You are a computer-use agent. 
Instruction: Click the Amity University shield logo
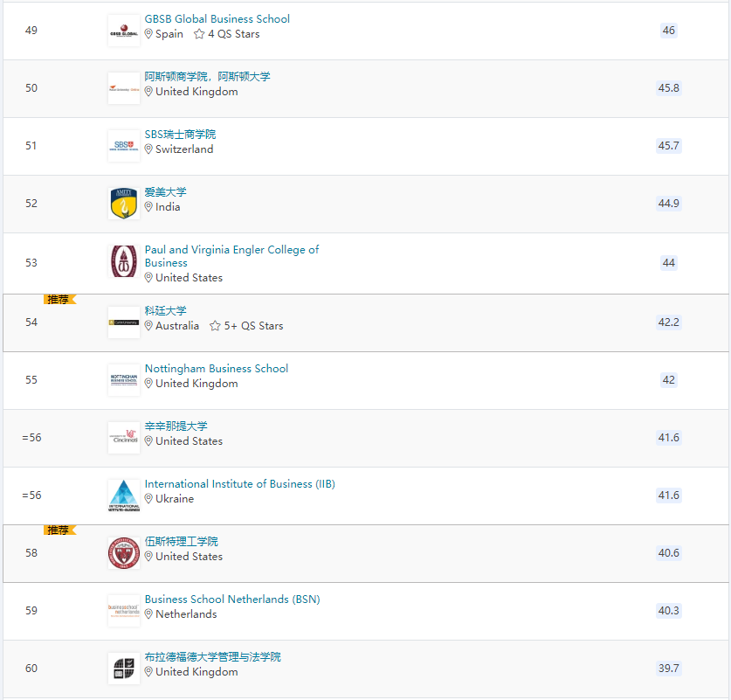tap(123, 204)
